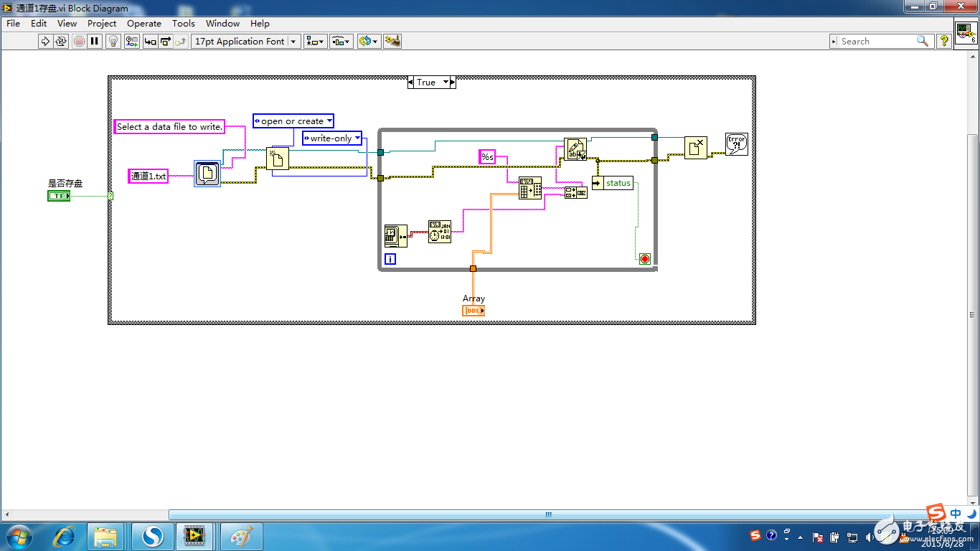
Task: Open the 17pt Application Font dropdown
Action: 245,42
